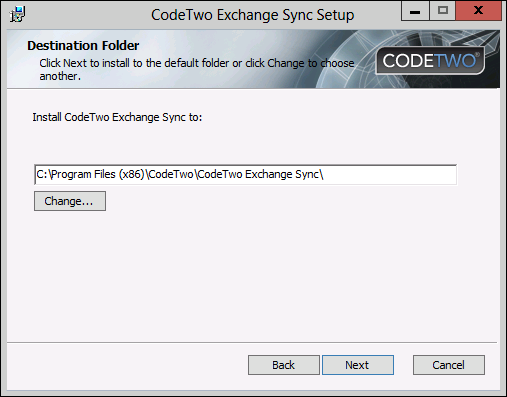This screenshot has height=397, width=507.
Task: Open the Change... folder browser
Action: [70, 201]
